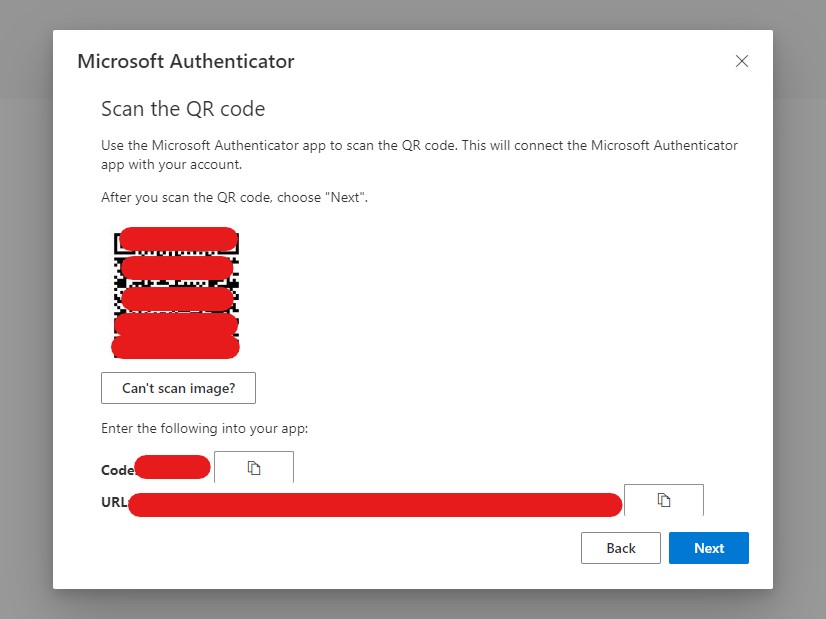The height and width of the screenshot is (619, 826).
Task: Click Back to return to the previous step
Action: 620,548
